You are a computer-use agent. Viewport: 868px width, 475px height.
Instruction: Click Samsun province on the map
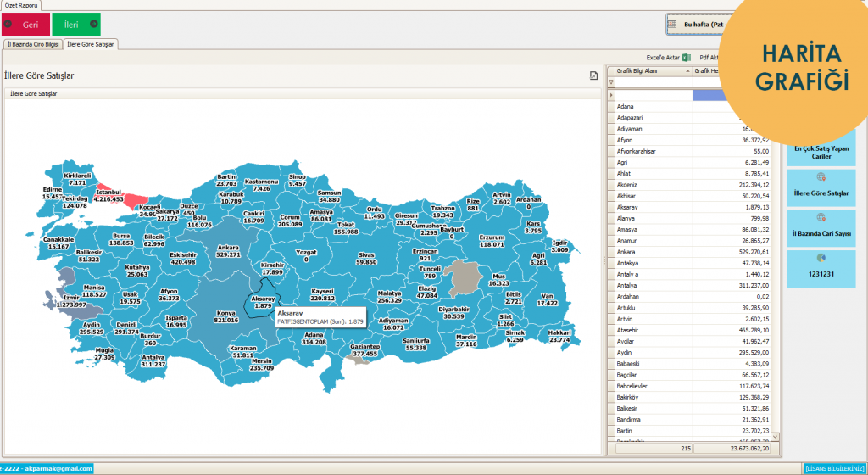click(329, 196)
